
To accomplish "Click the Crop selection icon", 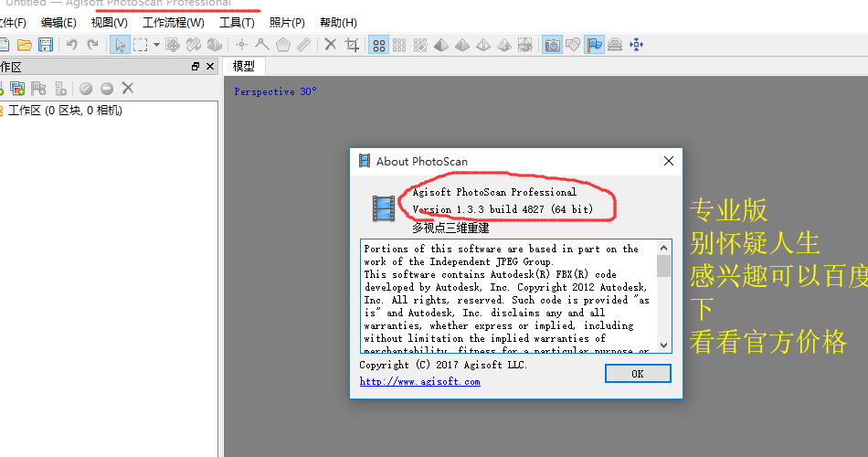I will click(352, 45).
